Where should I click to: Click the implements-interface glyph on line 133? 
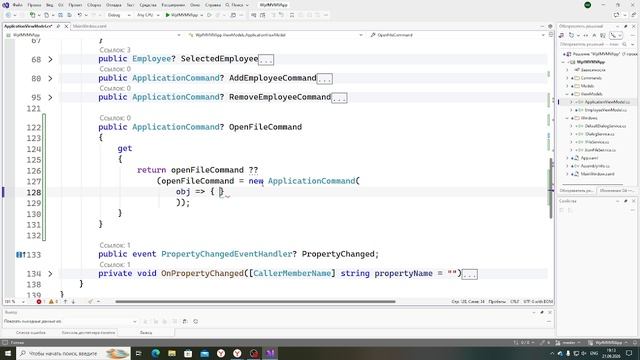pos(20,255)
